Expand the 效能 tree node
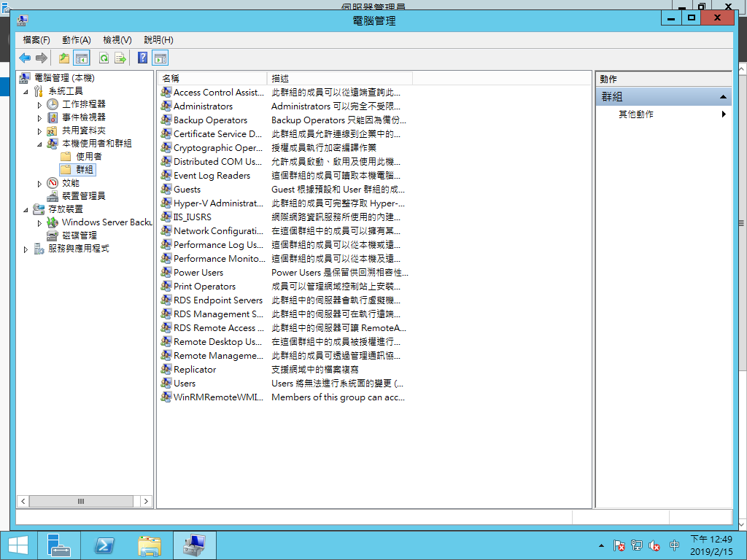The width and height of the screenshot is (747, 560). [x=39, y=183]
